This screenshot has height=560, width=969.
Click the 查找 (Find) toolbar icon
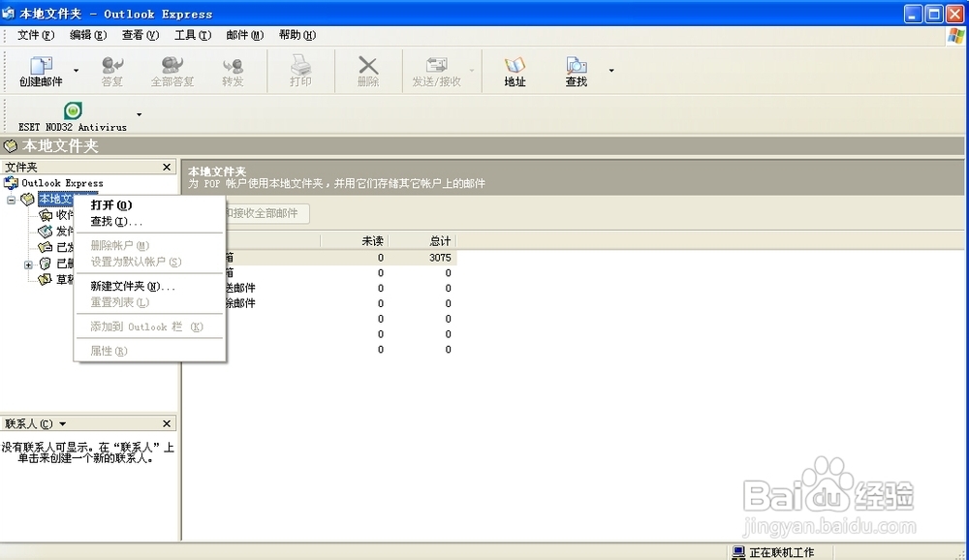(x=576, y=70)
